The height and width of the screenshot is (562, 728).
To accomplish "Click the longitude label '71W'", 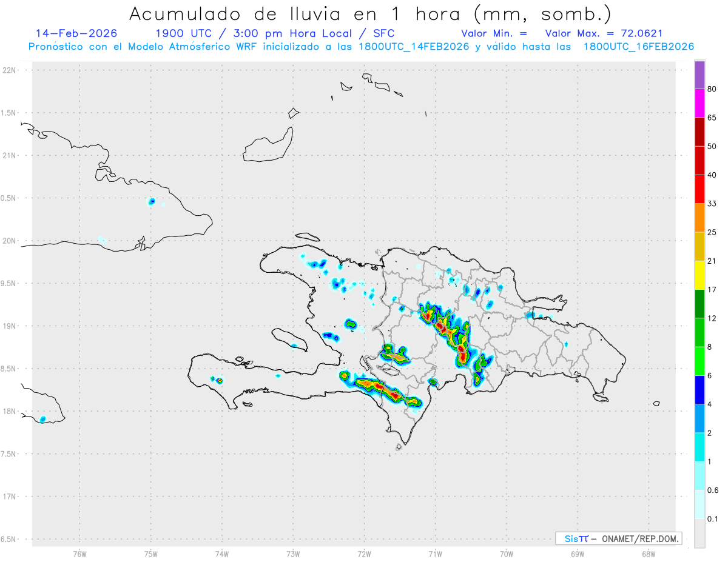I will 435,553.
